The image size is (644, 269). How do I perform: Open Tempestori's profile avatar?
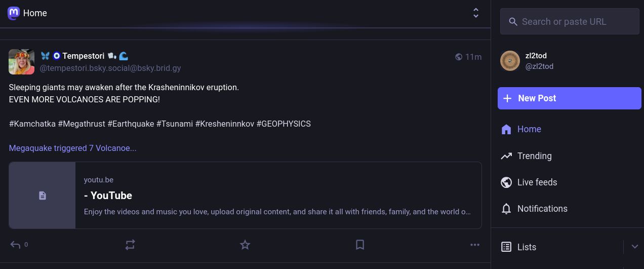21,62
